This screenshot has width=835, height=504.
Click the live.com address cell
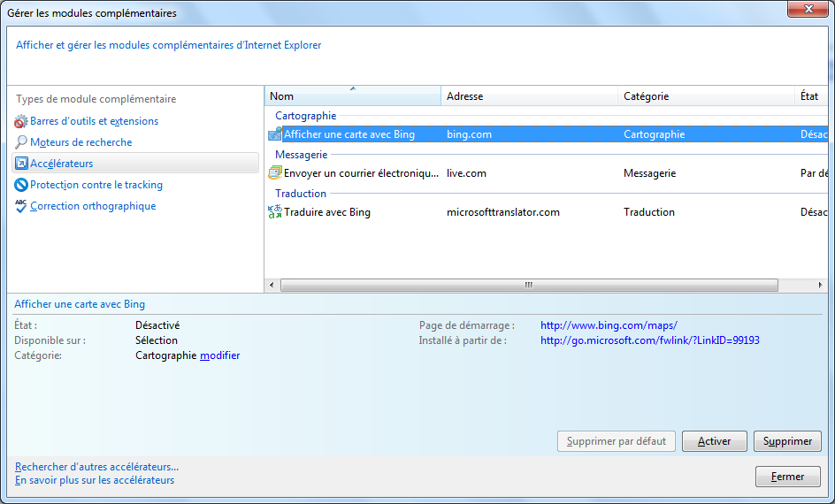click(466, 173)
